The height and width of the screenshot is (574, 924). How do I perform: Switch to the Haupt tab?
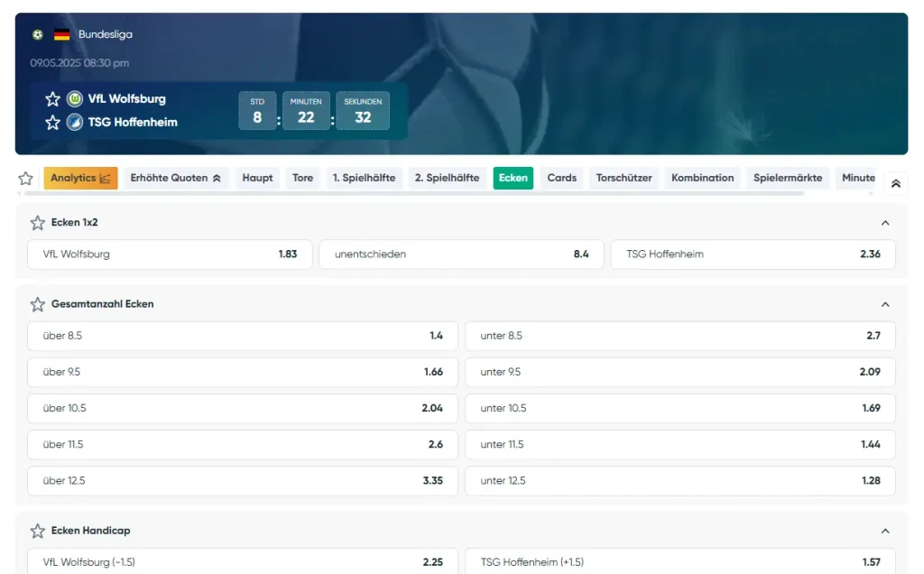tap(257, 178)
